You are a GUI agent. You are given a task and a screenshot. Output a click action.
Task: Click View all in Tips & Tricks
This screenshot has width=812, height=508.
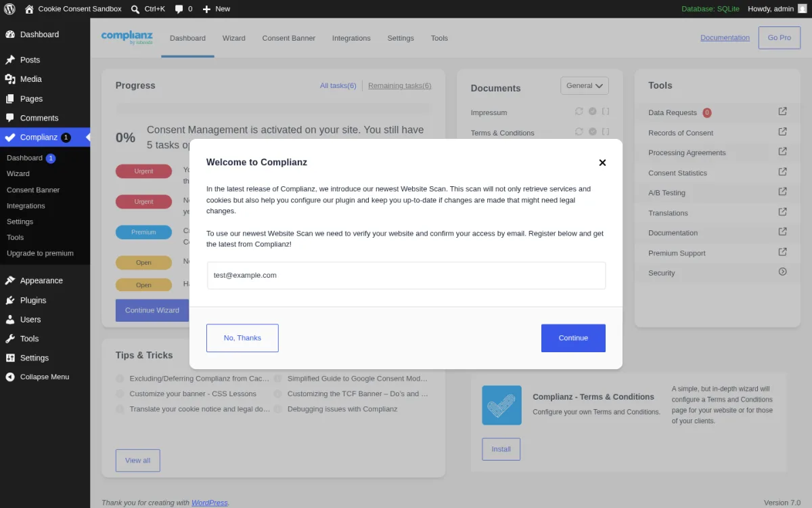click(x=137, y=461)
